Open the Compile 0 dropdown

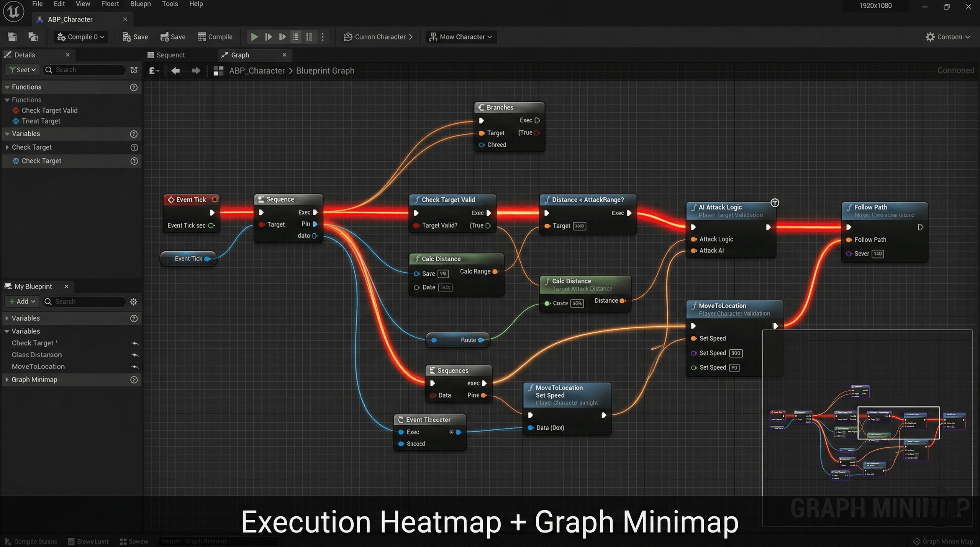pos(80,37)
